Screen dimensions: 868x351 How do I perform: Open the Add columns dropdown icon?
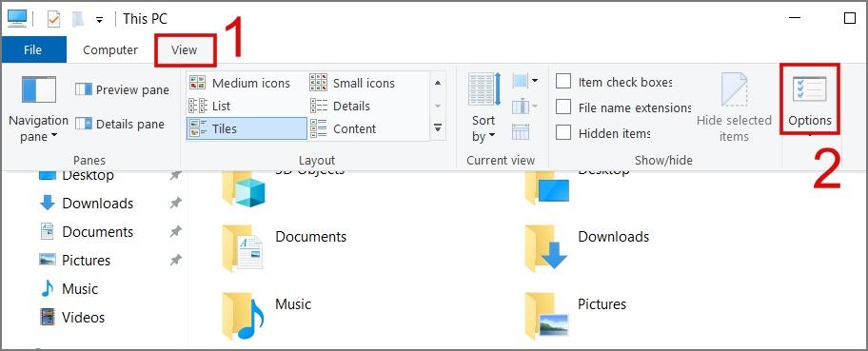[x=524, y=107]
